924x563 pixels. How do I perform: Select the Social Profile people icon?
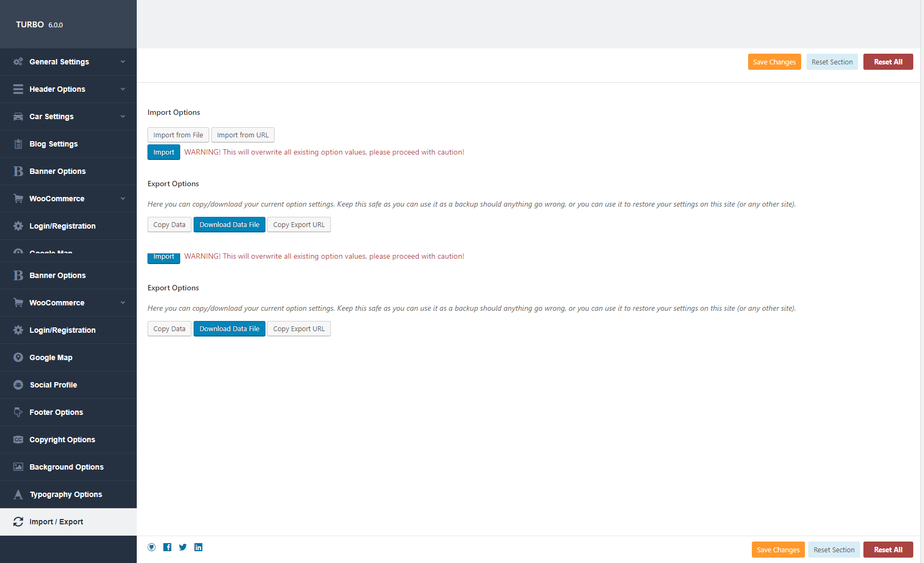coord(18,385)
